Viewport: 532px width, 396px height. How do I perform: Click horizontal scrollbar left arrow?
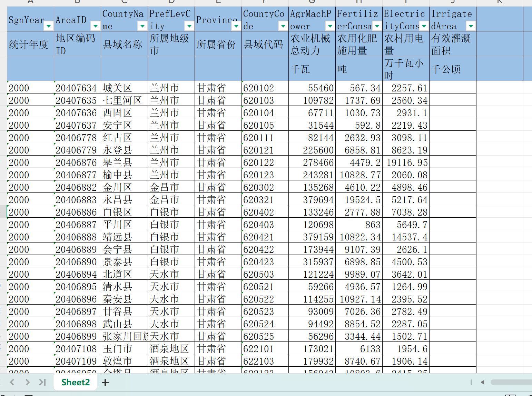pos(482,382)
